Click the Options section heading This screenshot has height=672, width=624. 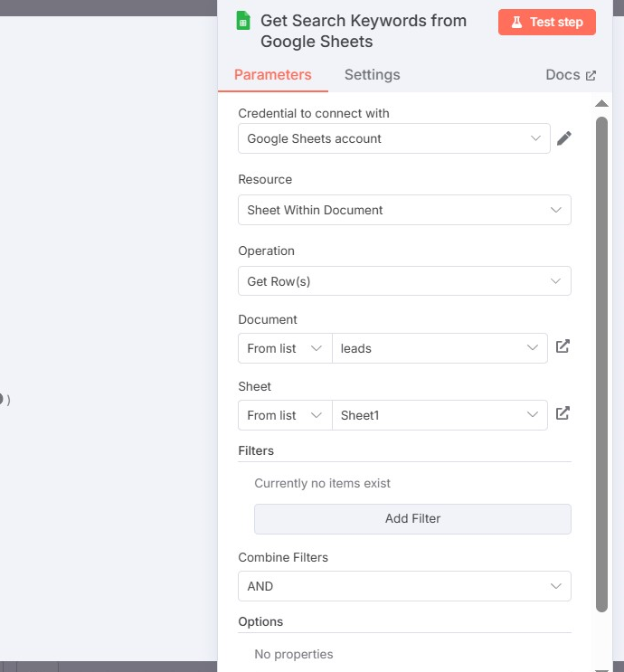(x=260, y=622)
